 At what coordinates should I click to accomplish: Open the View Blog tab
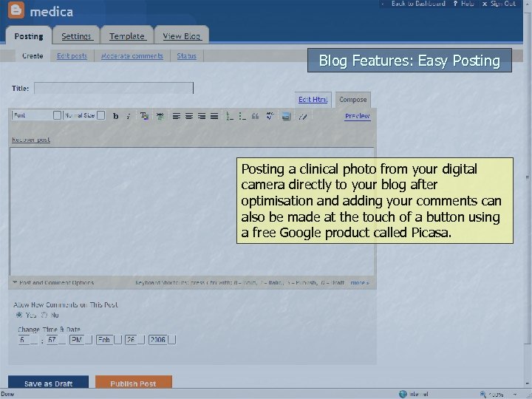182,36
